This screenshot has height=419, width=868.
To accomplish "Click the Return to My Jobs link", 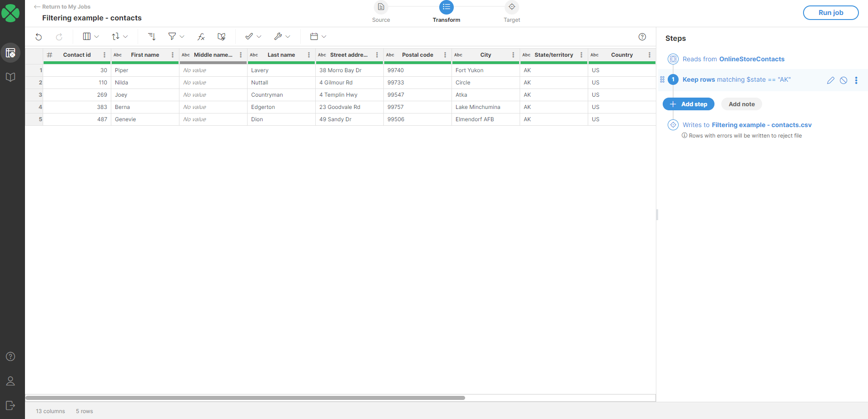I will pyautogui.click(x=62, y=7).
